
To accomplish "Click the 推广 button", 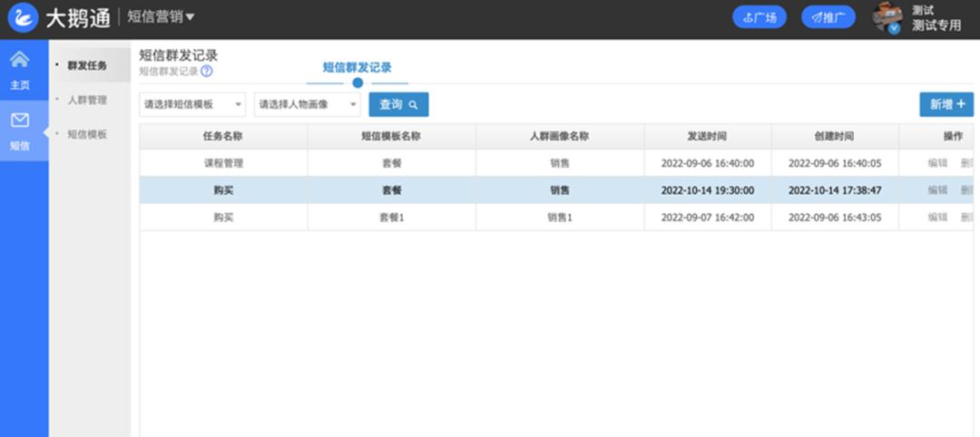I will (x=828, y=17).
